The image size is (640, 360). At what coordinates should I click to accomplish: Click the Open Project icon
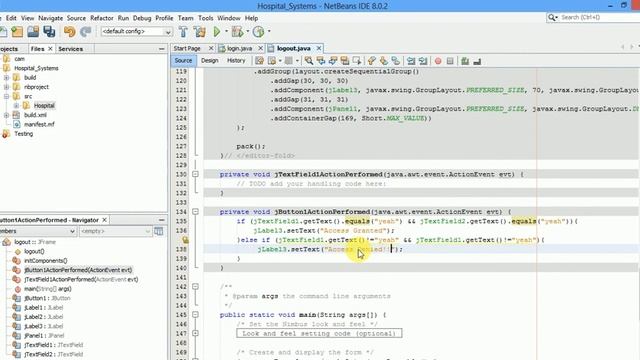click(33, 31)
